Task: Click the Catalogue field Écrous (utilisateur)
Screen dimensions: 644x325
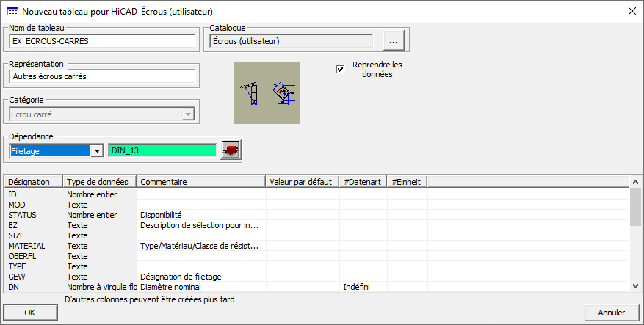Action: [x=292, y=41]
